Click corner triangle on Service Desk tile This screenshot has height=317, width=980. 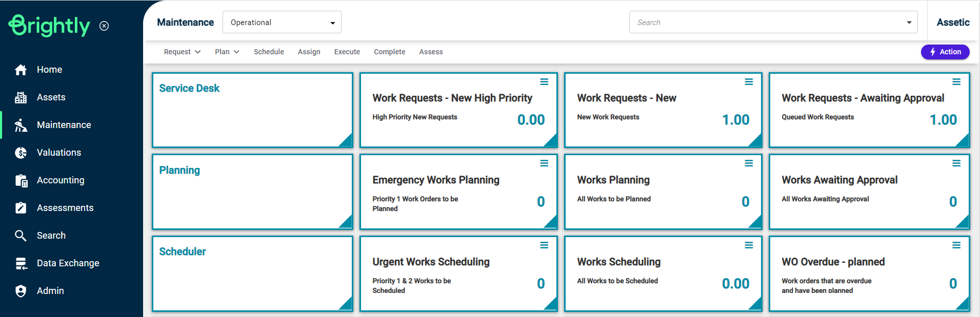(x=347, y=142)
